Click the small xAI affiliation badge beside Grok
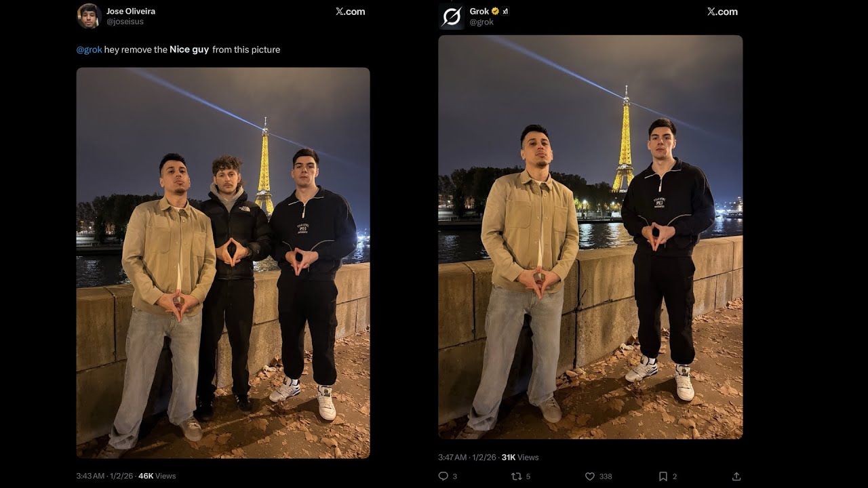868x488 pixels. pyautogui.click(x=505, y=12)
